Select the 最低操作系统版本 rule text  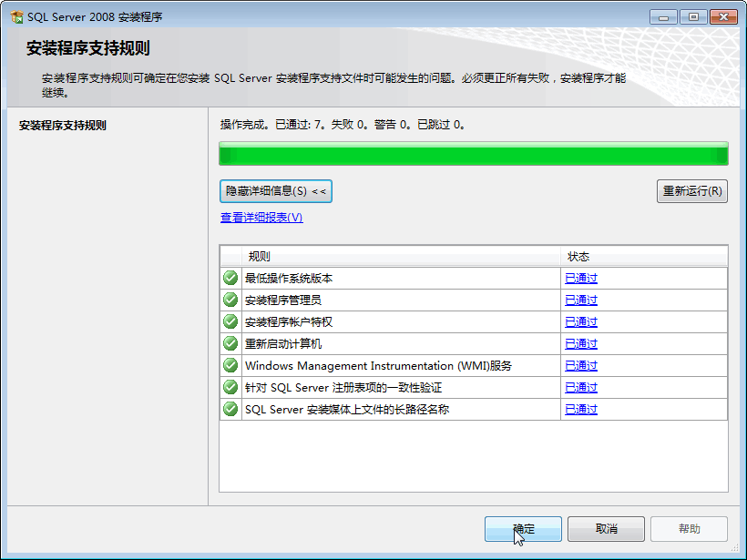coord(289,278)
